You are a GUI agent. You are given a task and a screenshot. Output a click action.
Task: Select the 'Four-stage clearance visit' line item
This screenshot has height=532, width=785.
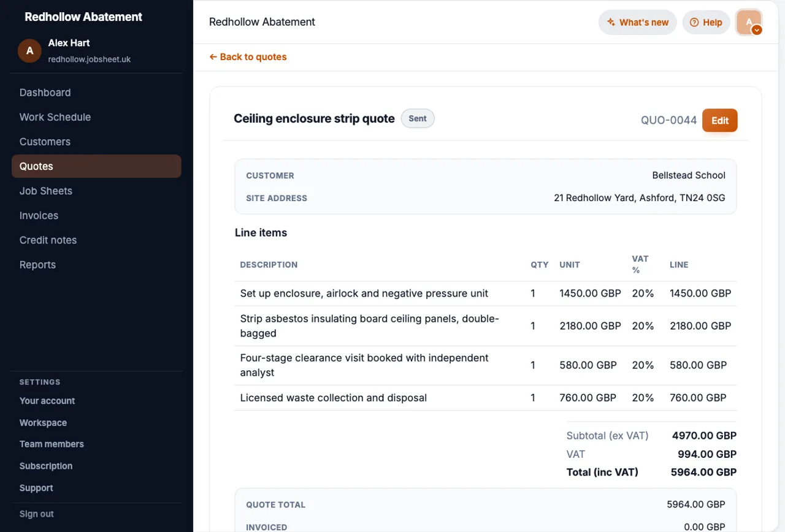point(486,365)
